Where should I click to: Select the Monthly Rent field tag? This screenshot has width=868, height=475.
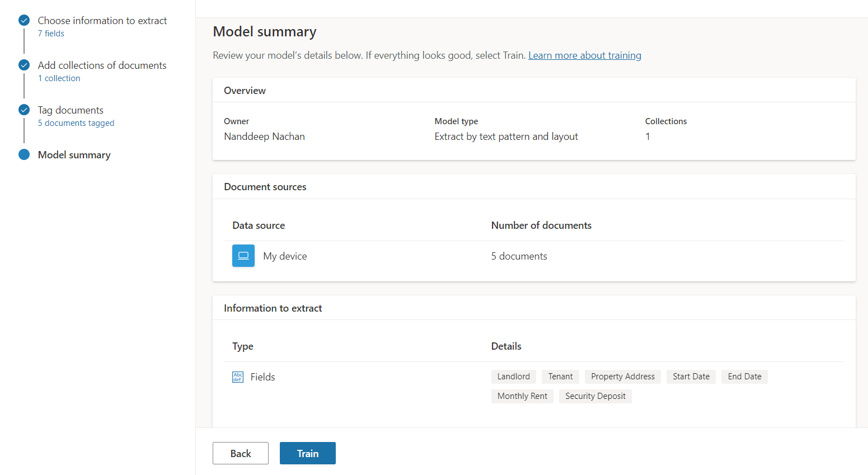tap(522, 396)
